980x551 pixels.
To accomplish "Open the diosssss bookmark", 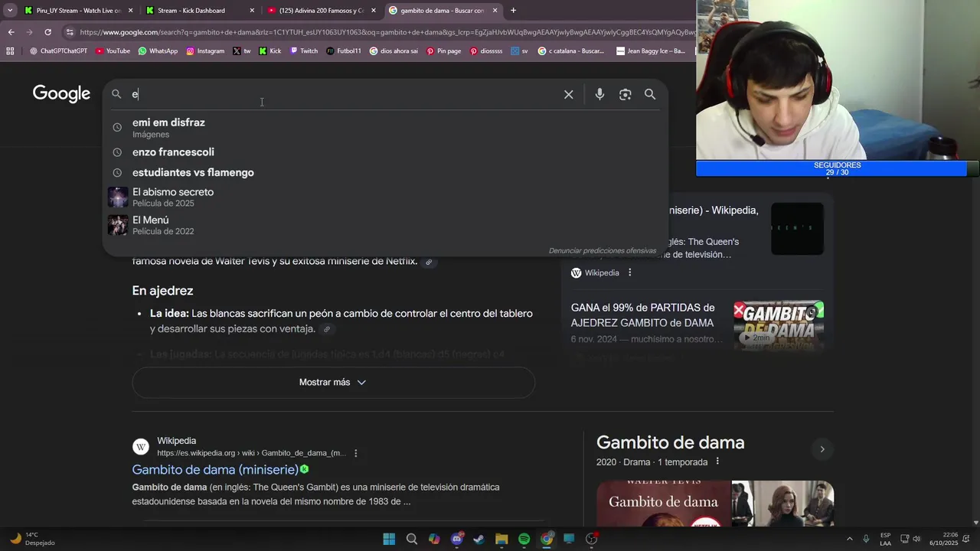I will point(486,51).
